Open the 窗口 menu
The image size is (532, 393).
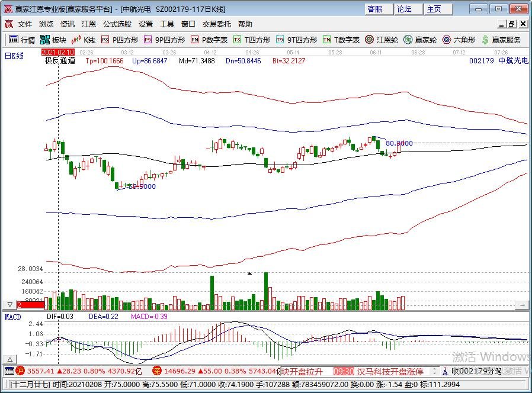(188, 24)
